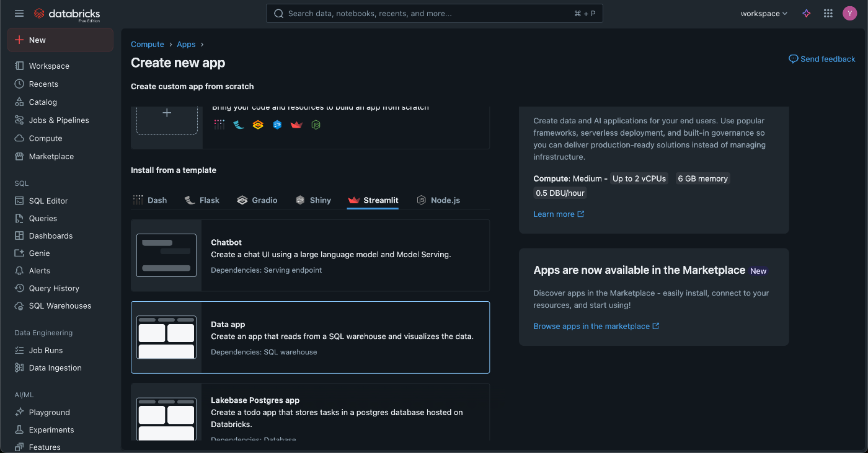
Task: Click the New button
Action: [x=60, y=40]
